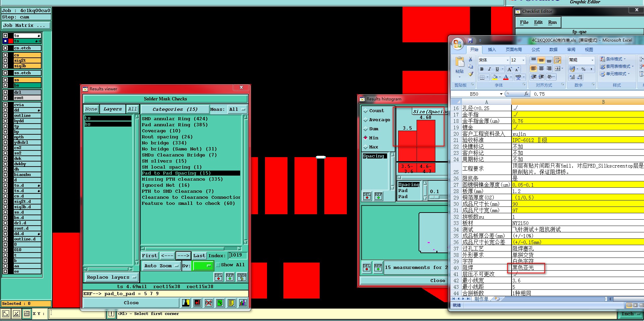Select the Min radio option in histogram
Image resolution: width=644 pixels, height=321 pixels.
pos(366,138)
